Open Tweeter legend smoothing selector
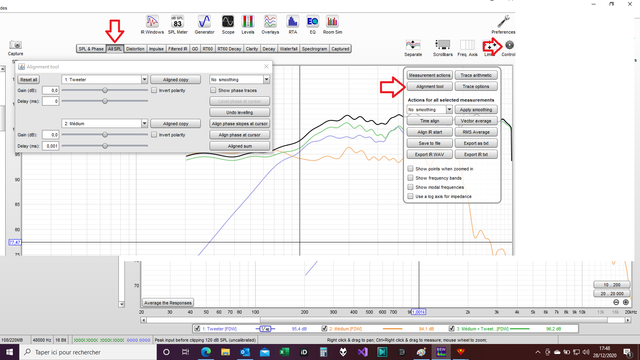Viewport: 640px width, 360px height. coord(265,328)
